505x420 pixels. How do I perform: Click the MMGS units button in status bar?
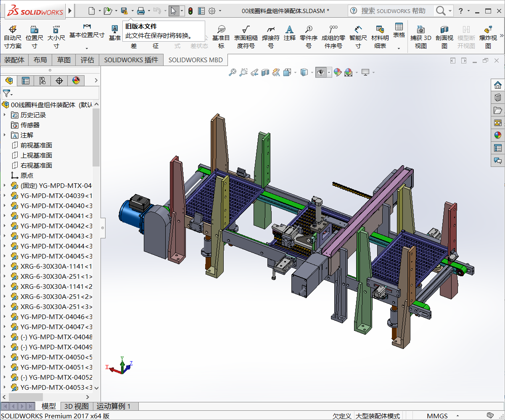click(437, 416)
